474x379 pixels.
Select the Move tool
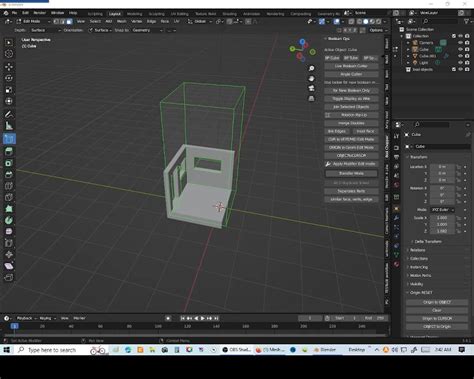pyautogui.click(x=9, y=67)
